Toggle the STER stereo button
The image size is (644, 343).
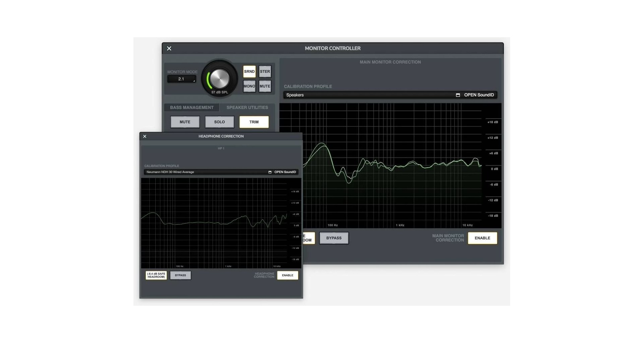coord(265,71)
